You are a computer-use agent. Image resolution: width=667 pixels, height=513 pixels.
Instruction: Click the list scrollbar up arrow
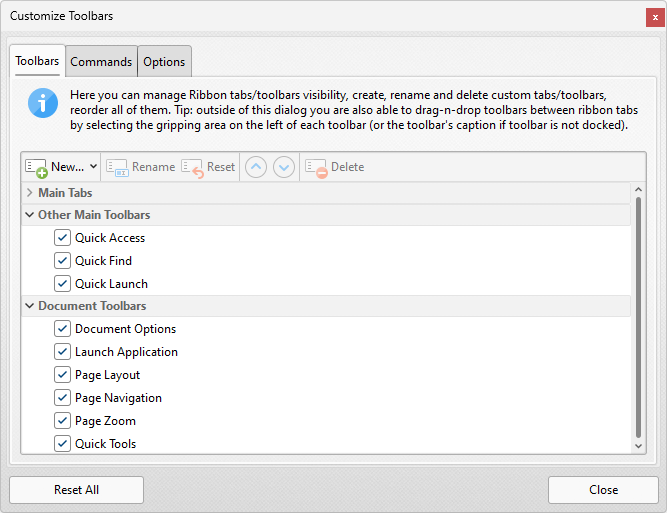pyautogui.click(x=638, y=190)
